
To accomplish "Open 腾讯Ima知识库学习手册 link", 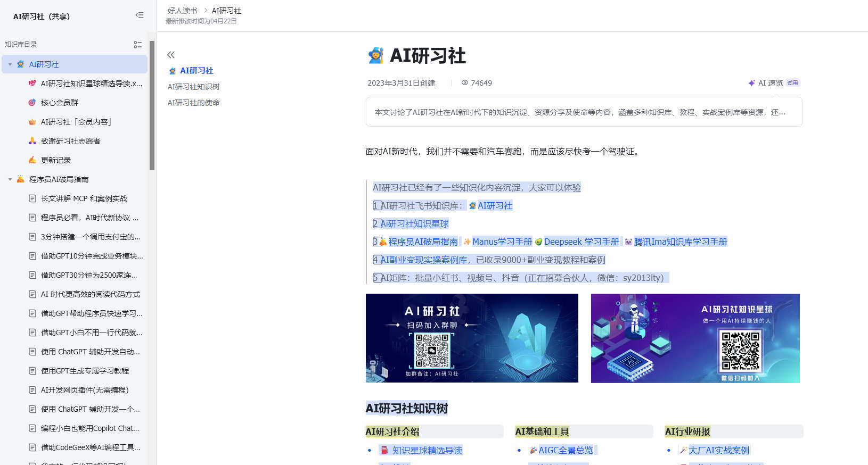I will [x=680, y=242].
